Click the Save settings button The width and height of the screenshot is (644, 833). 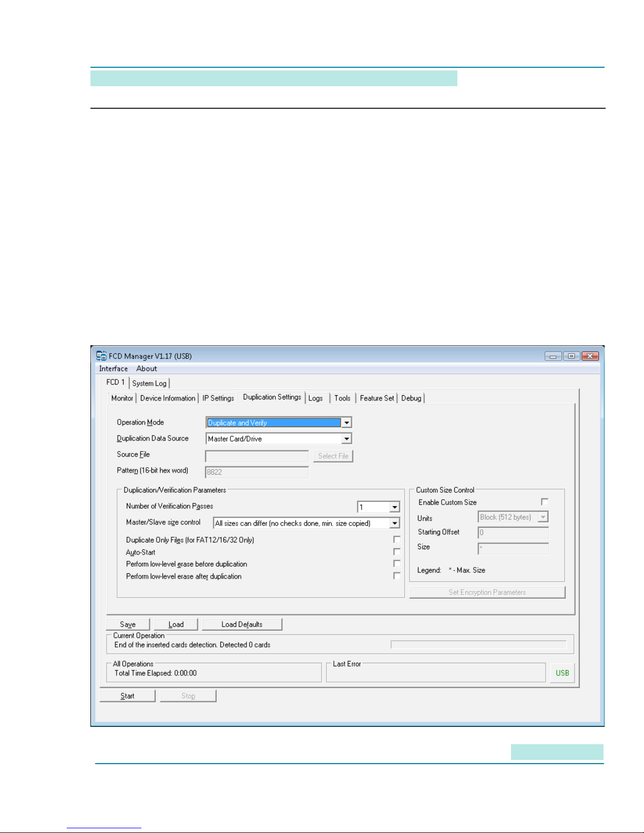click(x=128, y=624)
